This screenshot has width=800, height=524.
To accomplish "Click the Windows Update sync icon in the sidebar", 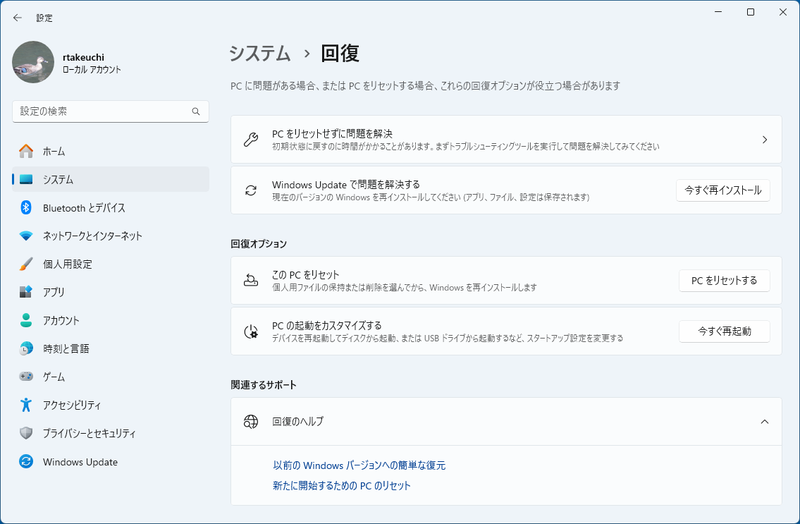I will pyautogui.click(x=26, y=462).
